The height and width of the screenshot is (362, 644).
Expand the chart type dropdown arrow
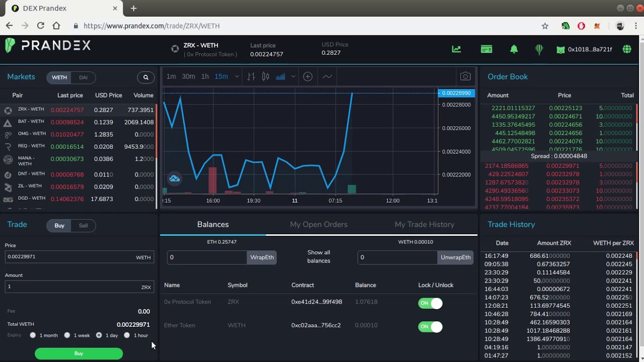tap(293, 76)
